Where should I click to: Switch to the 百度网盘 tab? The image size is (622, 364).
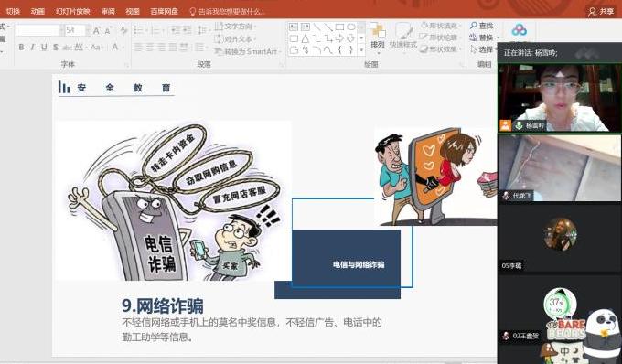click(165, 11)
